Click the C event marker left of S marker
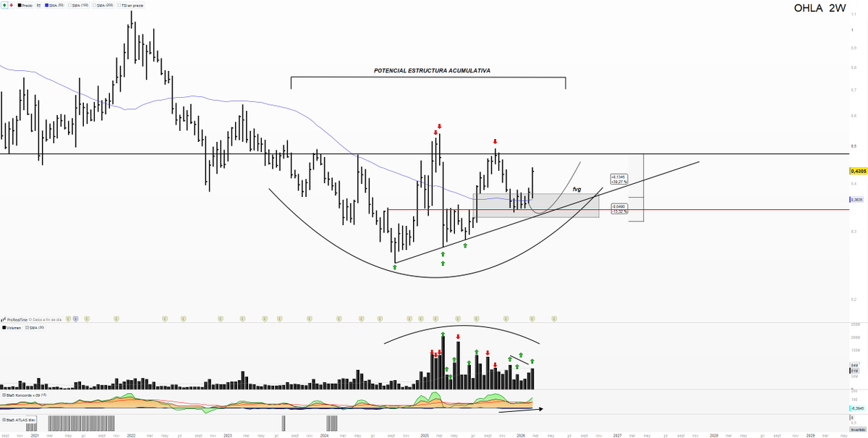This screenshot has height=438, width=868. (68, 319)
